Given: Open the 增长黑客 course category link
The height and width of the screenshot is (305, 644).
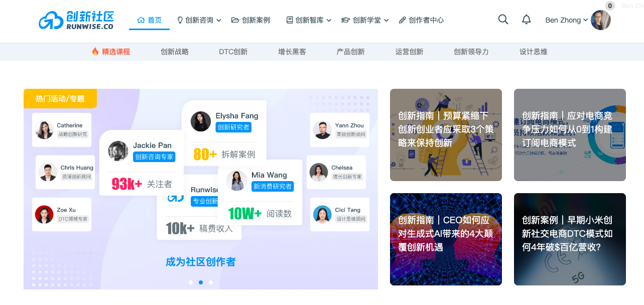Looking at the screenshot, I should point(292,52).
